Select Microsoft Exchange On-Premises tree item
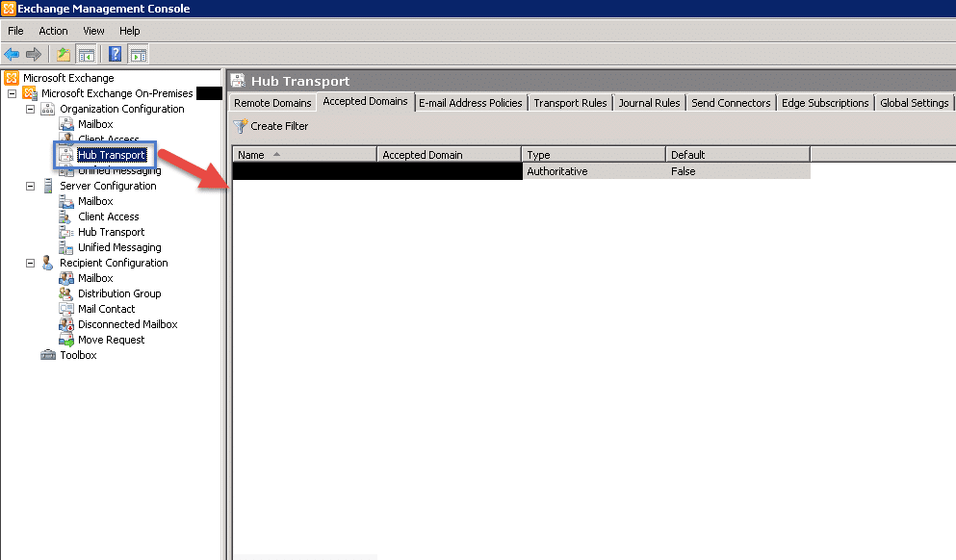 [117, 93]
